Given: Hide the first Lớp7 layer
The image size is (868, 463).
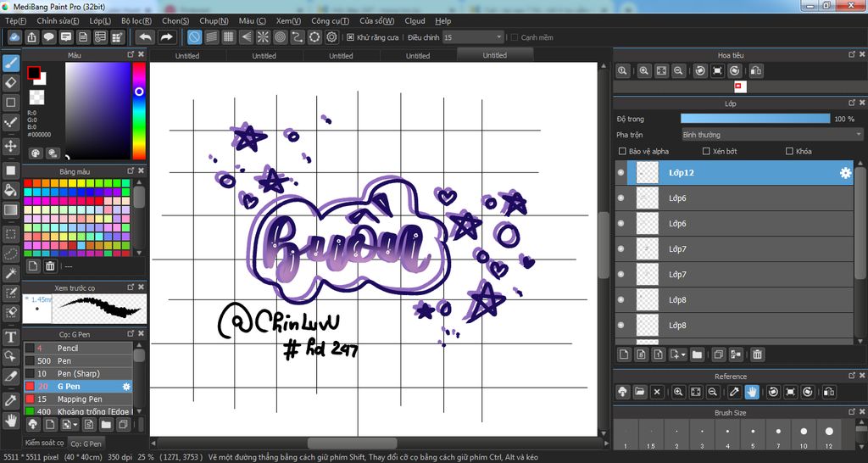Looking at the screenshot, I should (x=621, y=249).
